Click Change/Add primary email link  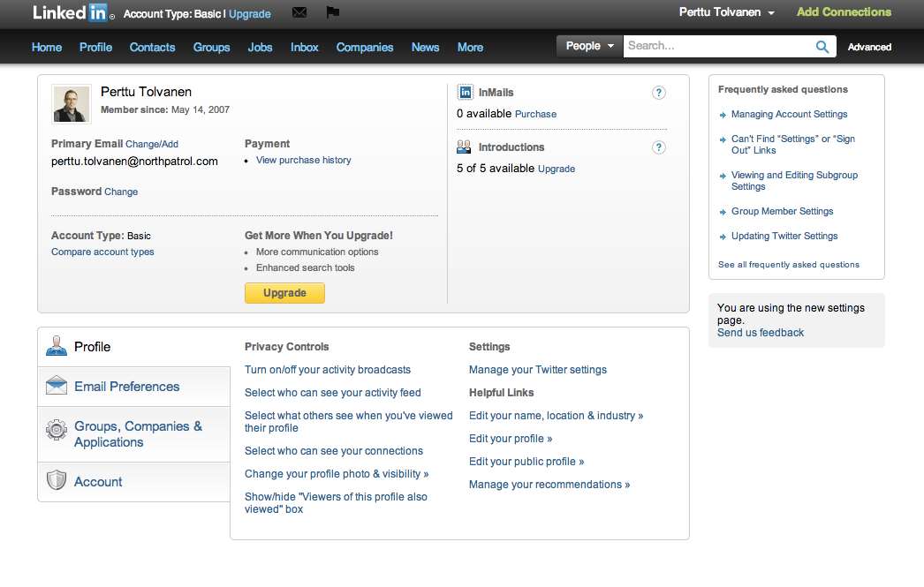[151, 144]
